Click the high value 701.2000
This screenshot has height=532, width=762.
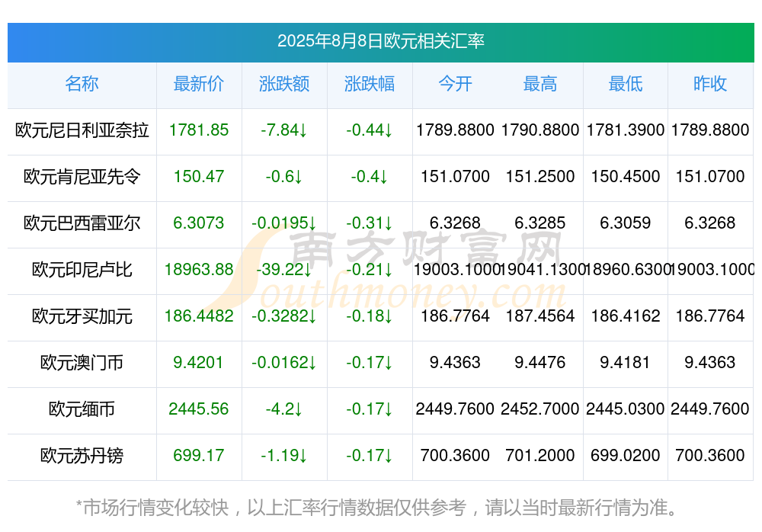click(540, 455)
